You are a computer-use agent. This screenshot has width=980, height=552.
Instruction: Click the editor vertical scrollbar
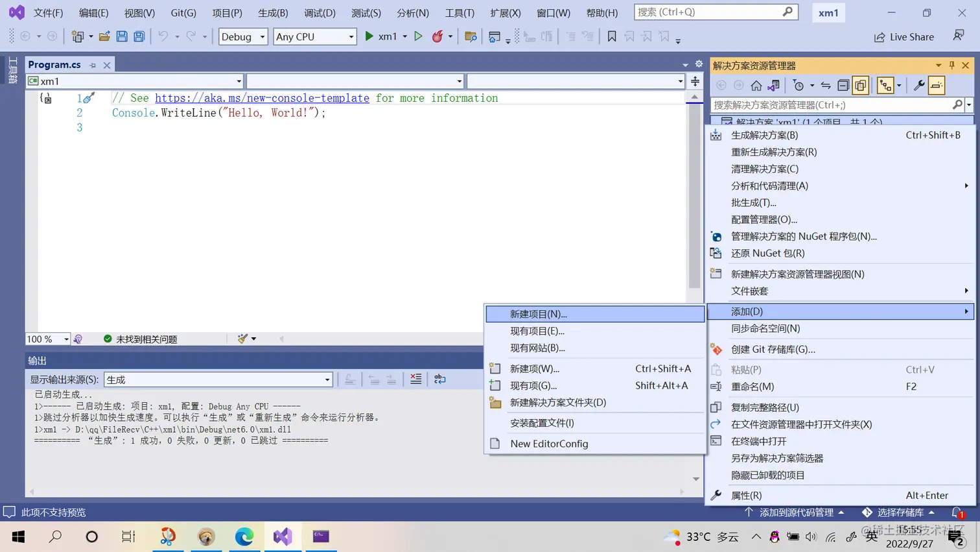click(x=694, y=195)
